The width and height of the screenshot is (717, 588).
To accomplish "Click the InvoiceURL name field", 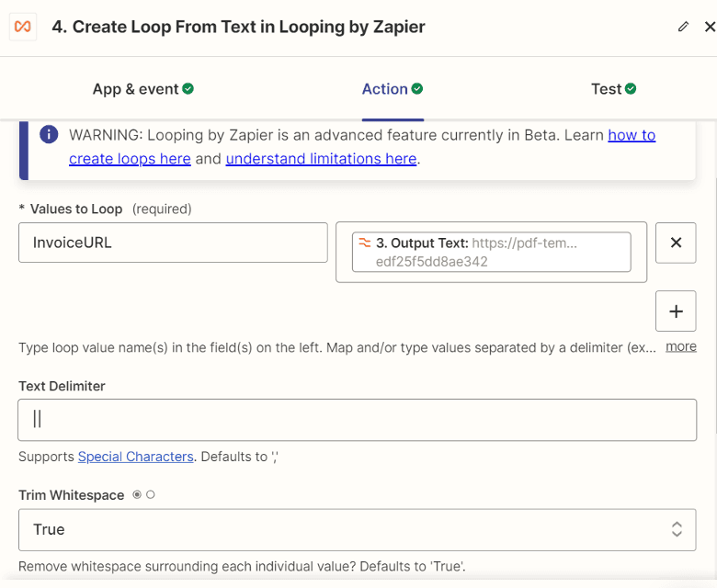I will pos(173,243).
